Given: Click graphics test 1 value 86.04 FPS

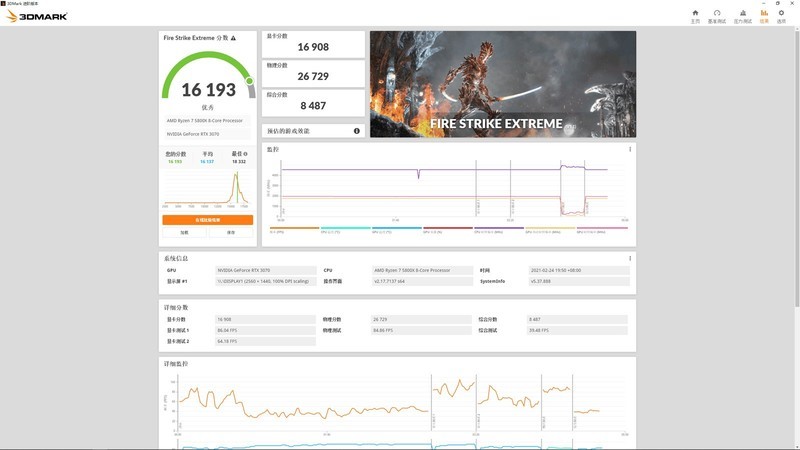Looking at the screenshot, I should point(265,331).
